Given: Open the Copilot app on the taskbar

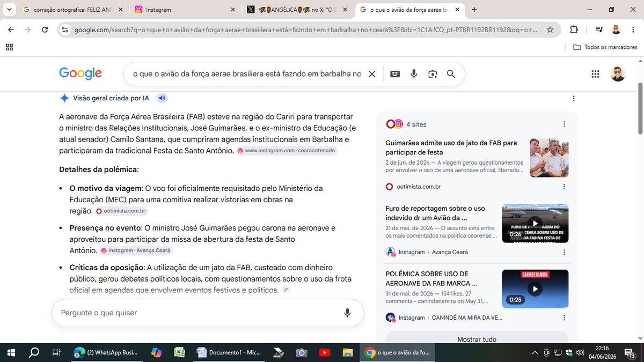Looking at the screenshot, I should 156,352.
